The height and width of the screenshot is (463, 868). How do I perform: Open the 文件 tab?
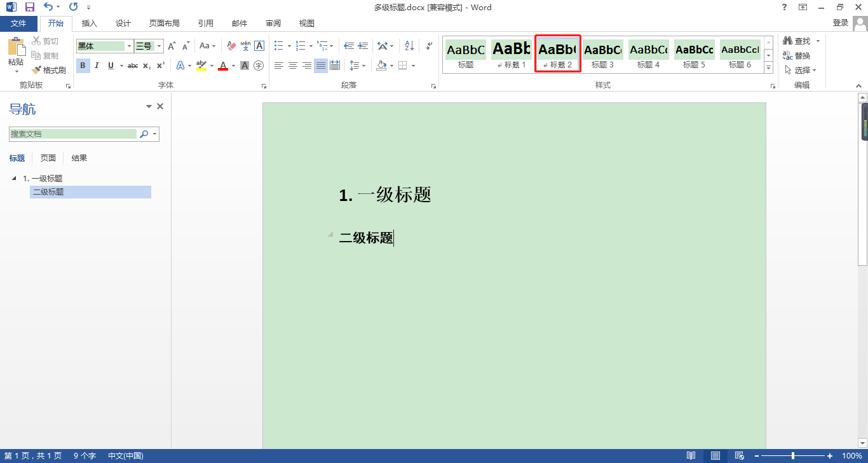tap(18, 24)
